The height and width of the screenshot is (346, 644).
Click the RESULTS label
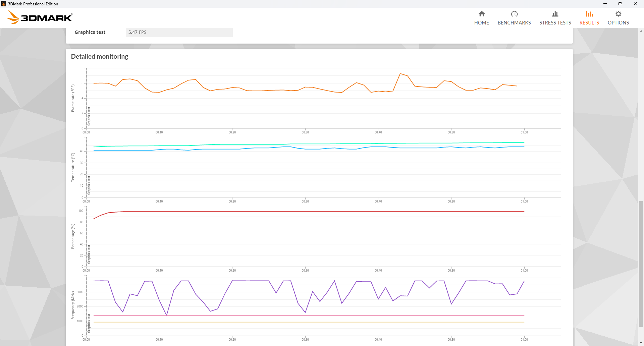coord(589,23)
